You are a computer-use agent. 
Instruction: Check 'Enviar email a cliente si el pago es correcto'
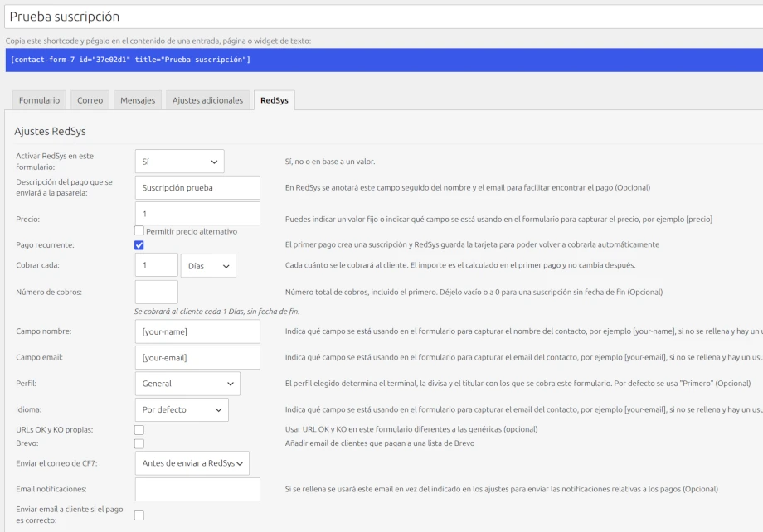pos(139,515)
